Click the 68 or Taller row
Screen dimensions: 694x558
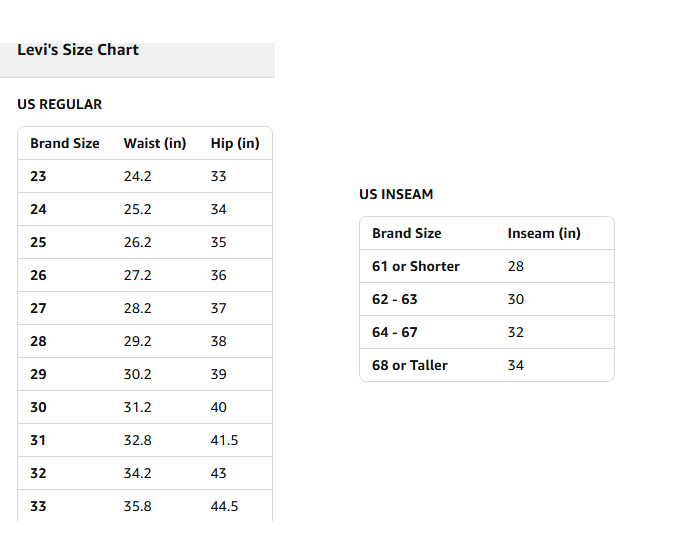click(x=410, y=365)
